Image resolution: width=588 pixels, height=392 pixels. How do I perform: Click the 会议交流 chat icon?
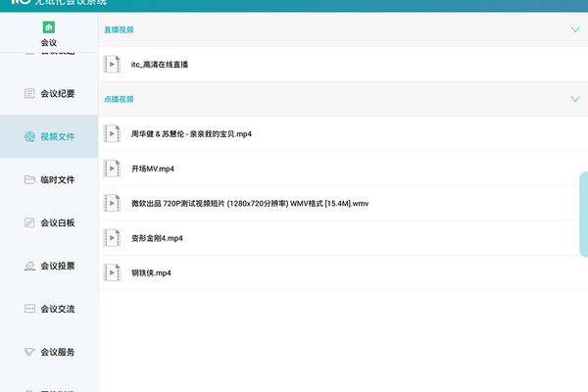29,309
